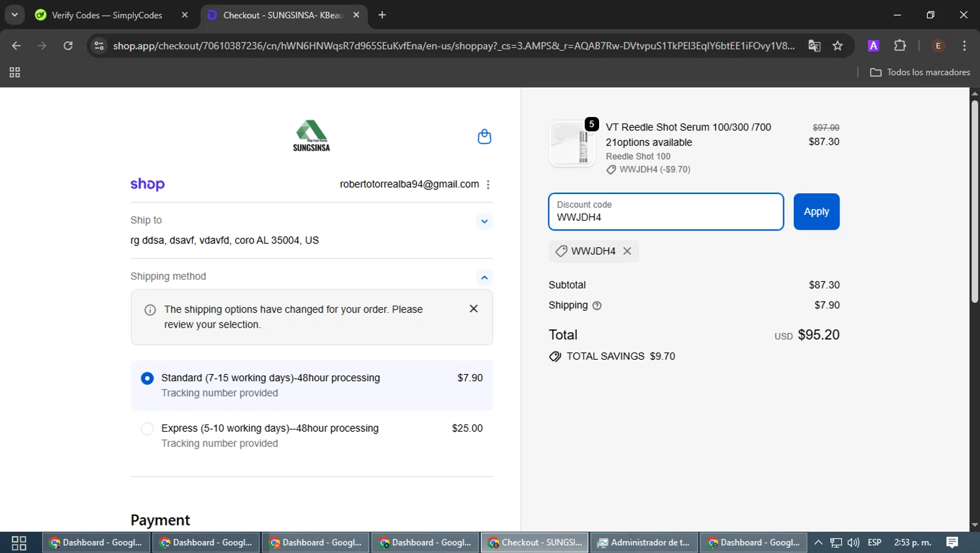
Task: Bookmark this page with star icon
Action: pos(838,46)
